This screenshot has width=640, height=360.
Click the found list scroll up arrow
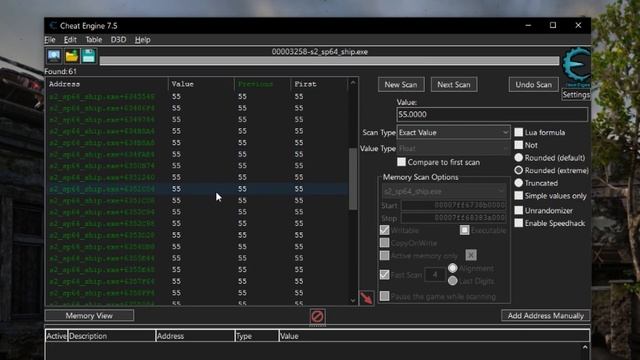click(x=353, y=83)
